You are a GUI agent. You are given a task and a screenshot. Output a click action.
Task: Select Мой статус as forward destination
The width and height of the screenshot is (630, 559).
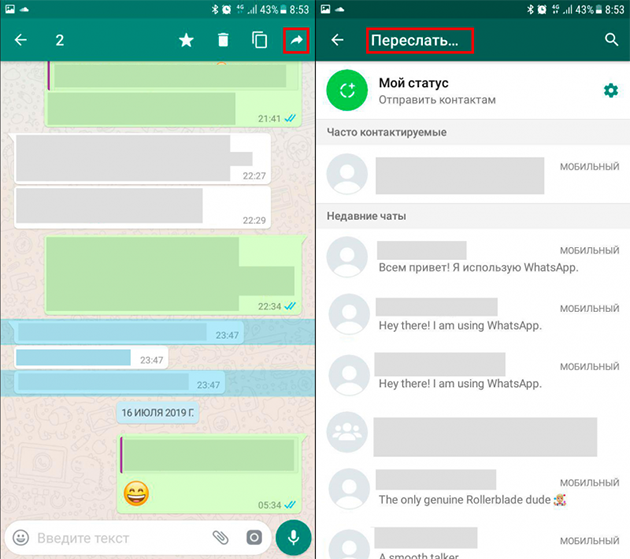click(473, 90)
